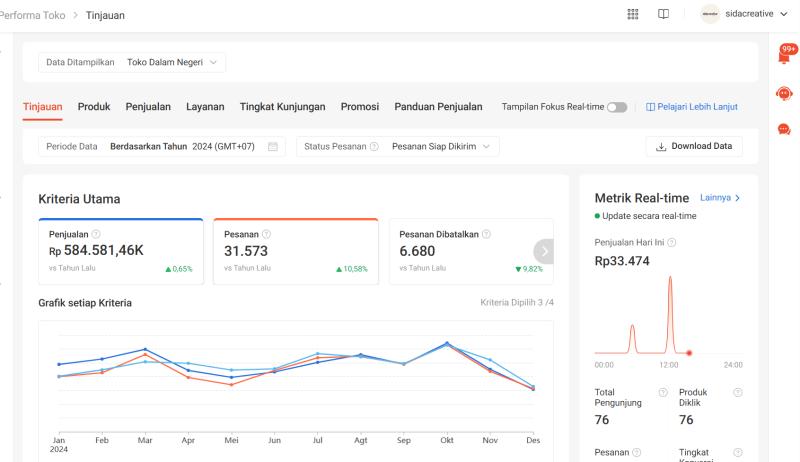800x462 pixels.
Task: Click the calendar icon in Periode Data
Action: [272, 147]
